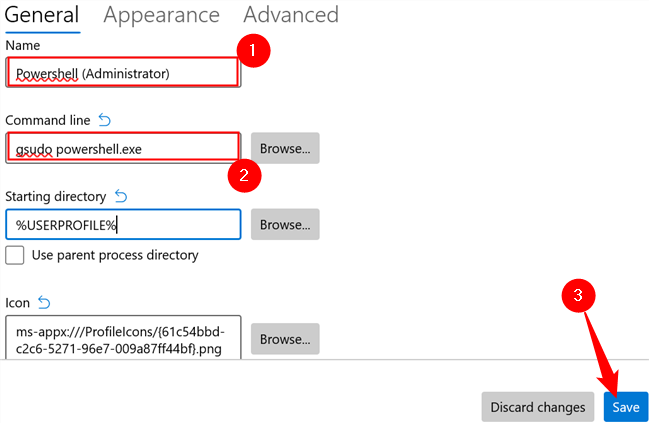Click the Use parent process directory label text
This screenshot has width=649, height=423.
click(115, 255)
